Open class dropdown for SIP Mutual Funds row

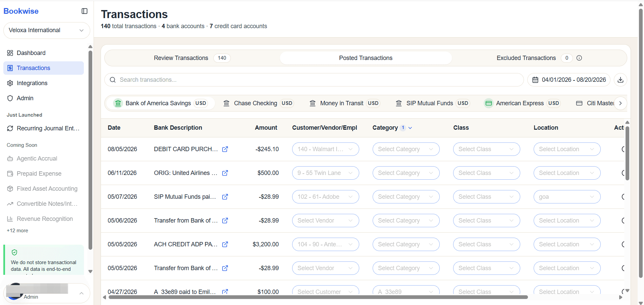(486, 197)
